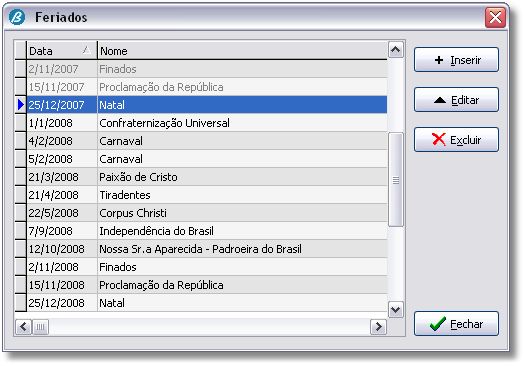Click the vertical scrollbar down arrow
The image size is (524, 366).
point(396,310)
